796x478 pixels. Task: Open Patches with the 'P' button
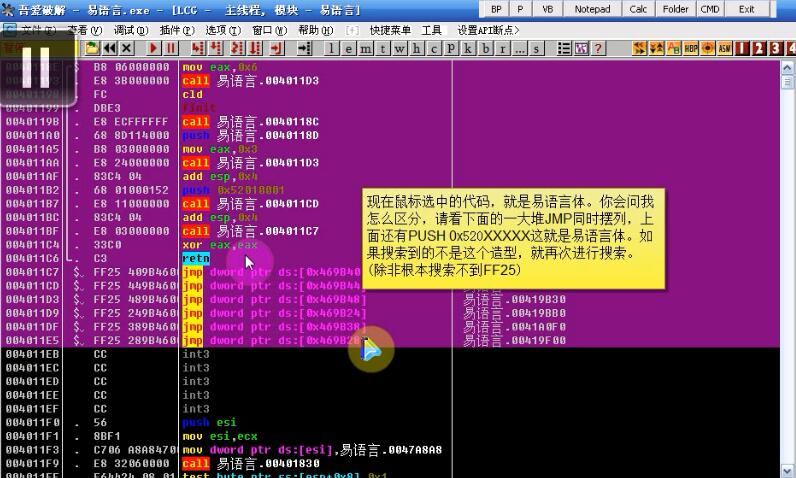point(451,48)
